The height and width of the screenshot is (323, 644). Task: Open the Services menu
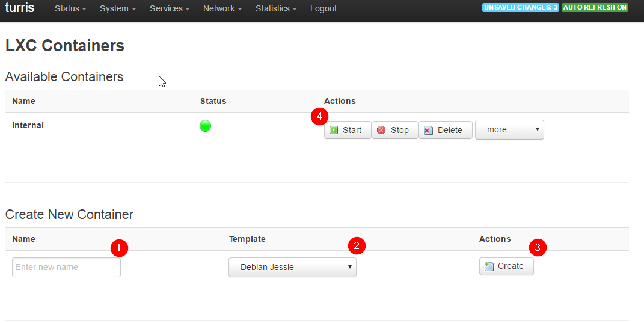point(170,9)
